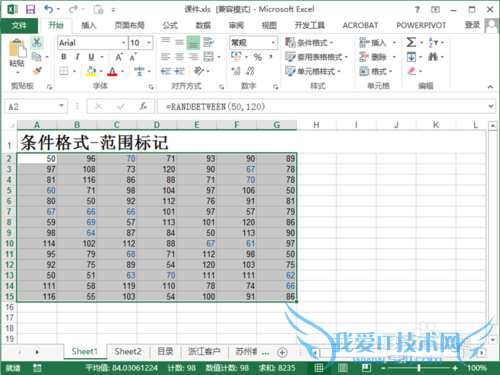Decrease decimal places icon
Image resolution: width=500 pixels, height=375 pixels.
point(250,71)
